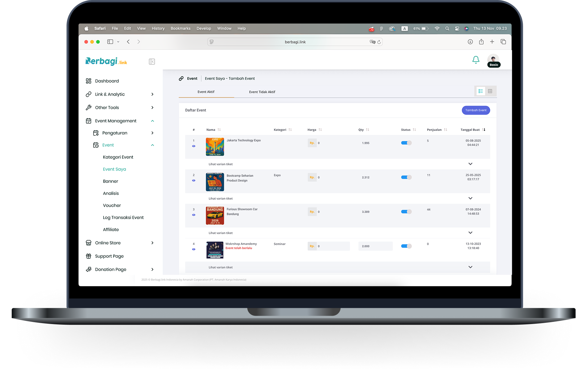The height and width of the screenshot is (372, 588).
Task: Click the Tambah Event button
Action: (x=476, y=110)
